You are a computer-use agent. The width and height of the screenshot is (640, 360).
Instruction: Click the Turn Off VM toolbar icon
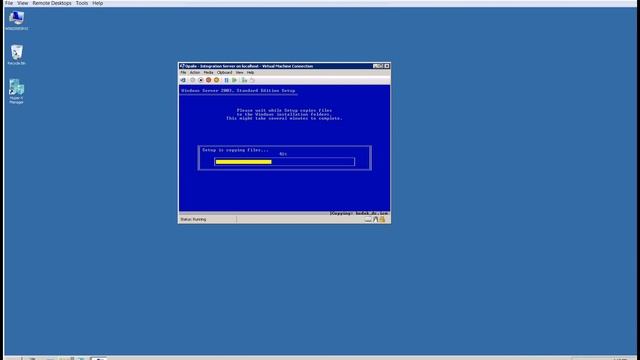point(200,80)
